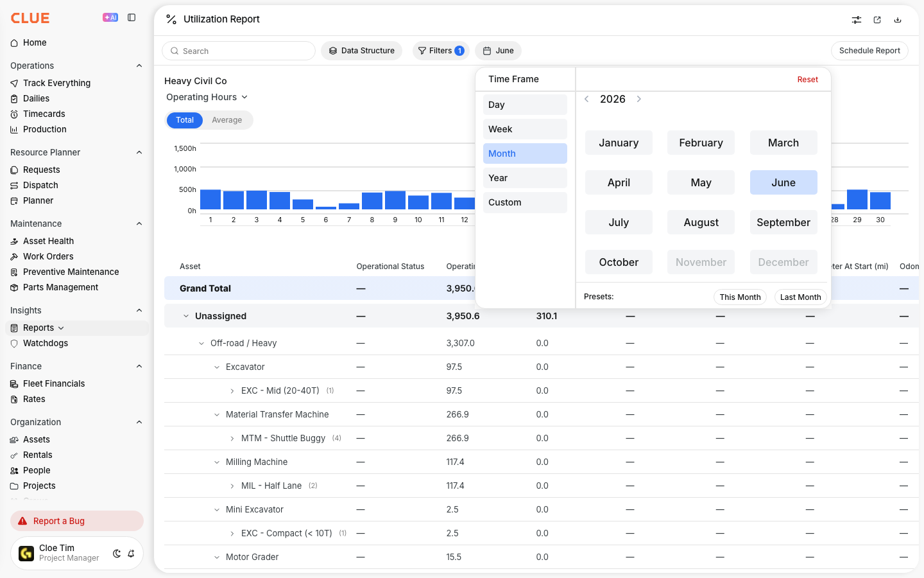Collapse the Unassigned group row
The width and height of the screenshot is (924, 578).
click(186, 316)
